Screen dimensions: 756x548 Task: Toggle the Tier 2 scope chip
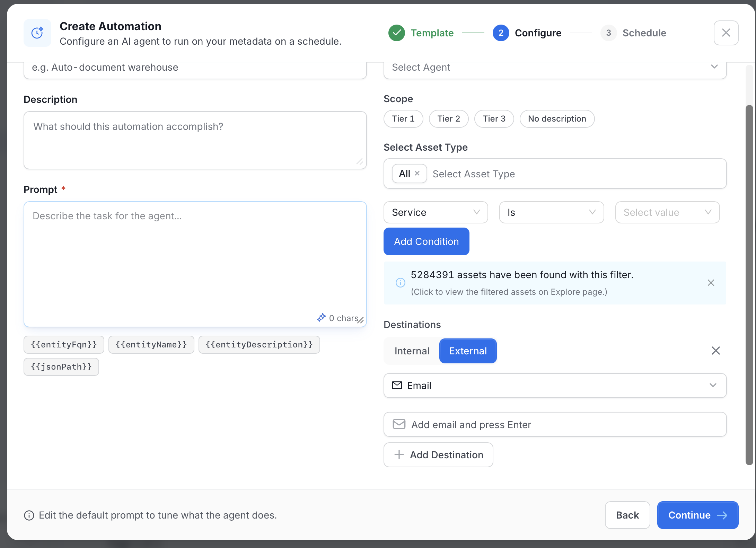pos(449,119)
